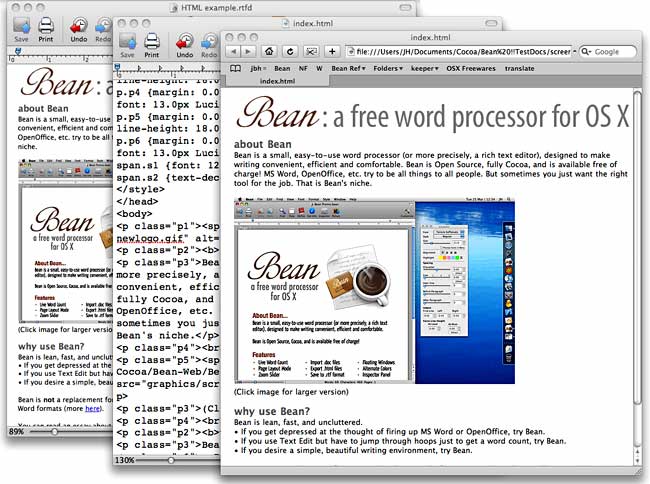Open the Folders bookmark menu
The image size is (650, 484).
click(x=388, y=68)
